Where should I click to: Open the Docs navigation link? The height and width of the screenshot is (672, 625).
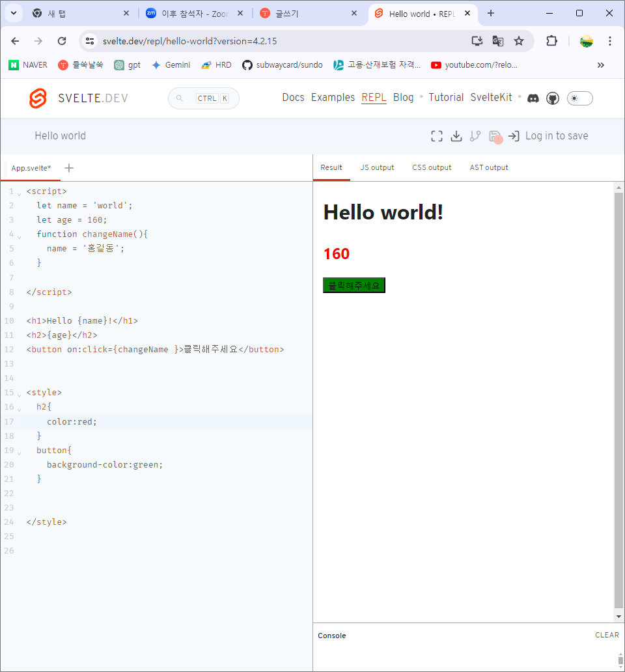tap(293, 98)
